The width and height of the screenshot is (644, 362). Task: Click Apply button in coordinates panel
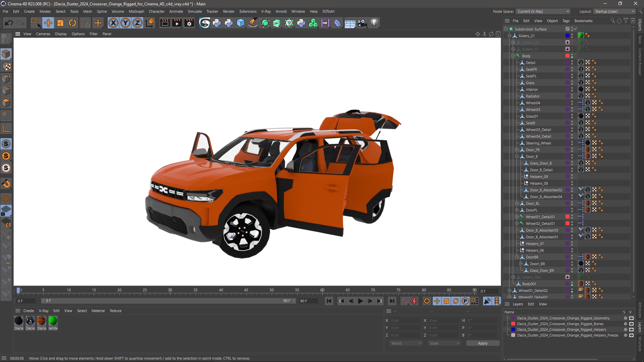tap(483, 343)
